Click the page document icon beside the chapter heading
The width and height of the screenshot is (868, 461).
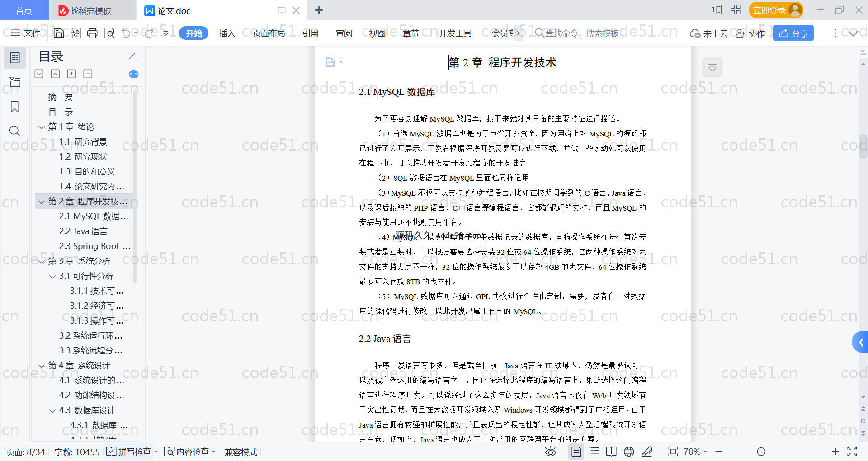(330, 62)
